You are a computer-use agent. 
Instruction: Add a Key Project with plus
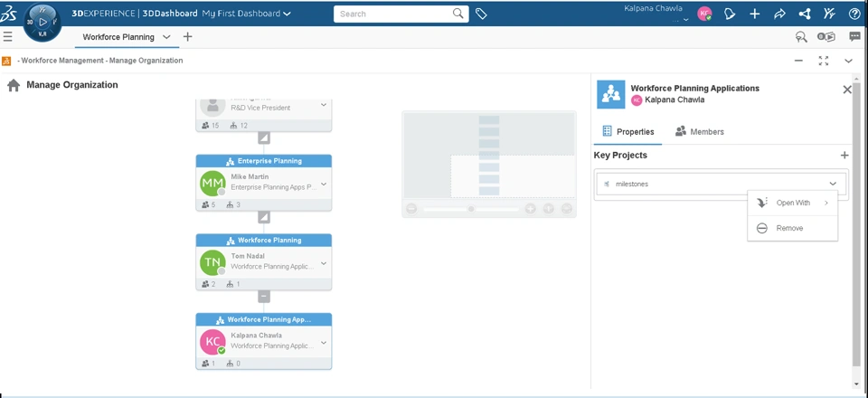[844, 156]
